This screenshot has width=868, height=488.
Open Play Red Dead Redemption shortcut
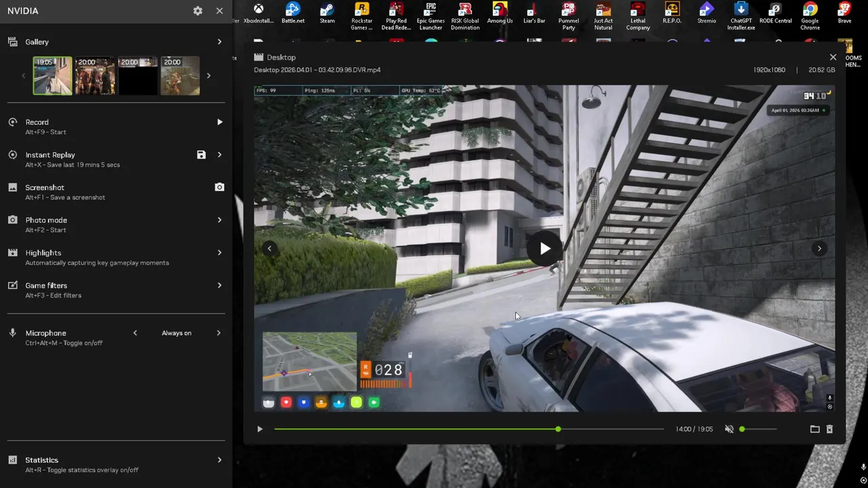[x=396, y=16]
